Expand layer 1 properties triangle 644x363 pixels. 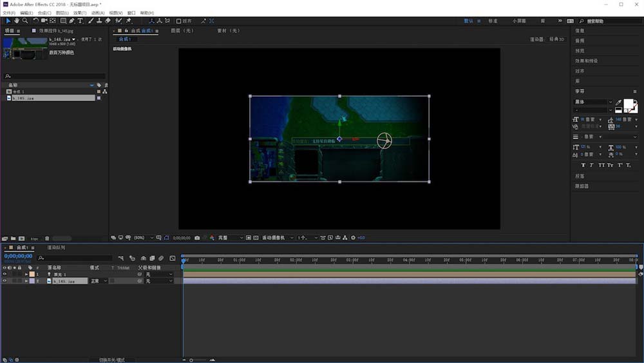[26, 274]
